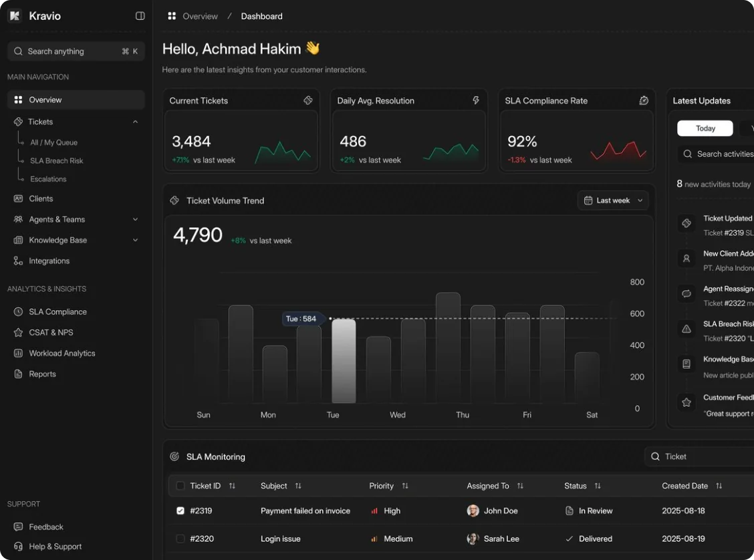Click the High priority bars icon
This screenshot has width=754, height=560.
[x=374, y=511]
